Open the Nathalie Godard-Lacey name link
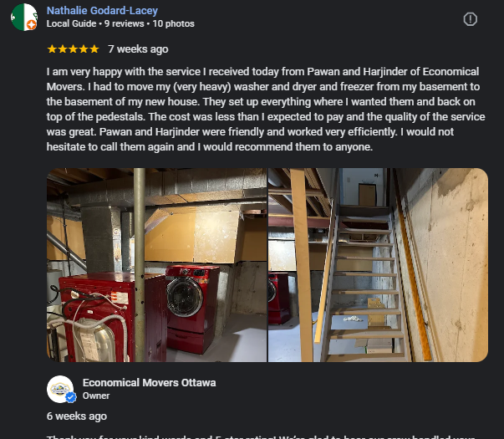The height and width of the screenshot is (439, 504). tap(102, 10)
